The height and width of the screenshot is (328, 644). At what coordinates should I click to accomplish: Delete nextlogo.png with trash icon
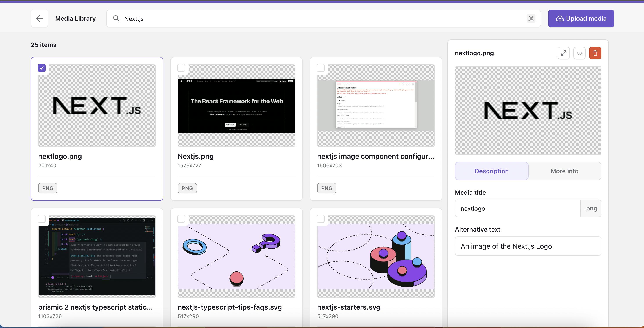click(595, 53)
